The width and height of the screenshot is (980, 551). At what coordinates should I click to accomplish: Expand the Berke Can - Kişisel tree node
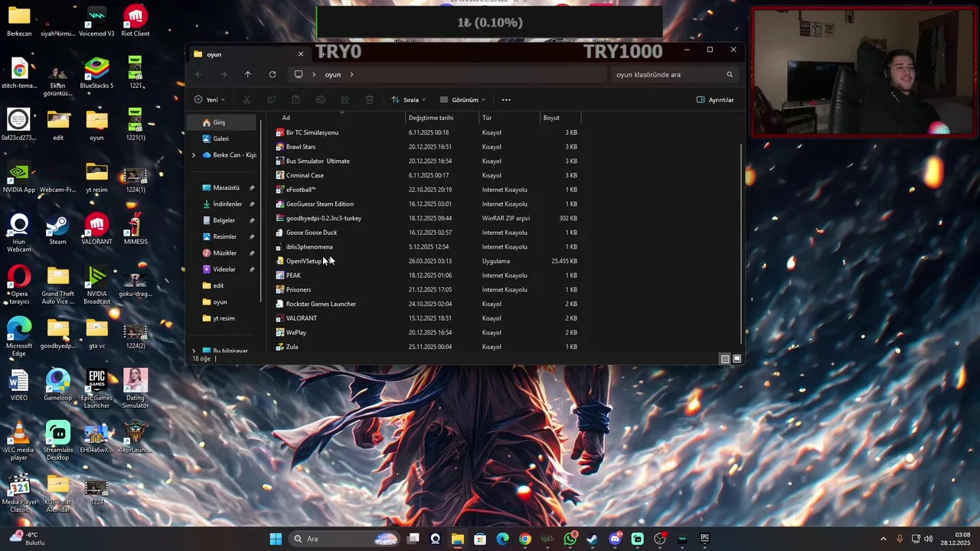pos(194,155)
